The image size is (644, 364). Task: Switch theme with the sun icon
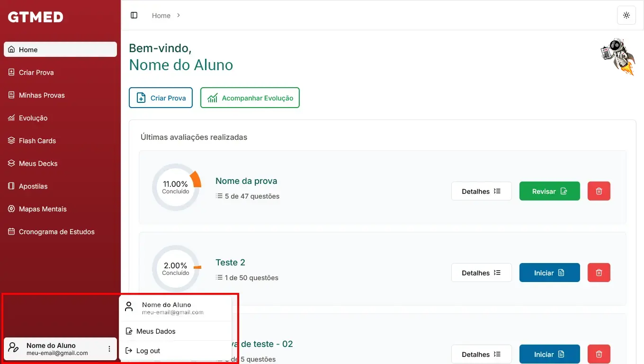tap(626, 15)
